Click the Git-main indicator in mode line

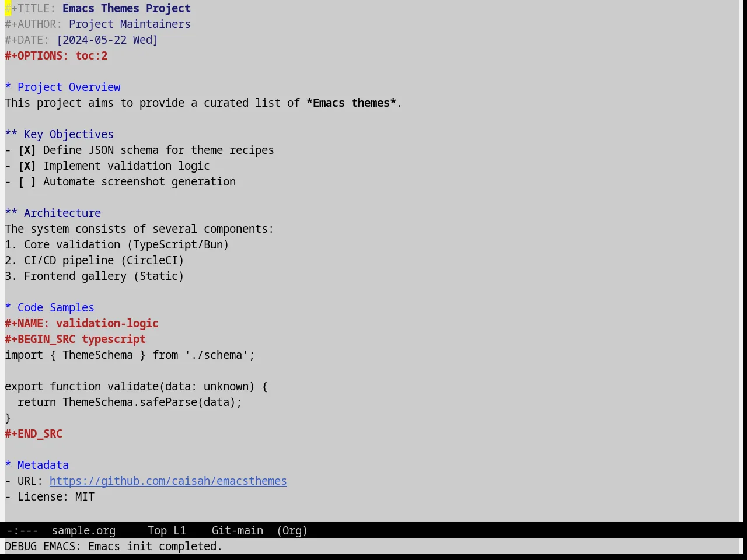(238, 531)
